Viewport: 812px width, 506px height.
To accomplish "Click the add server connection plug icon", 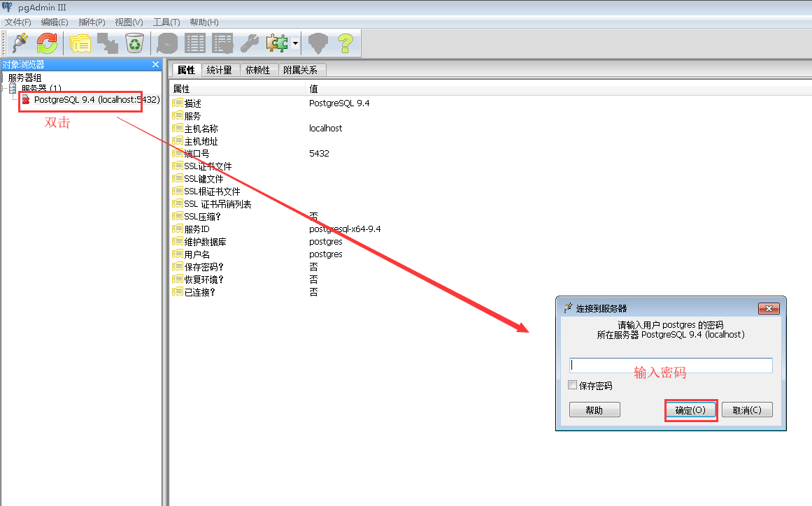I will (20, 43).
